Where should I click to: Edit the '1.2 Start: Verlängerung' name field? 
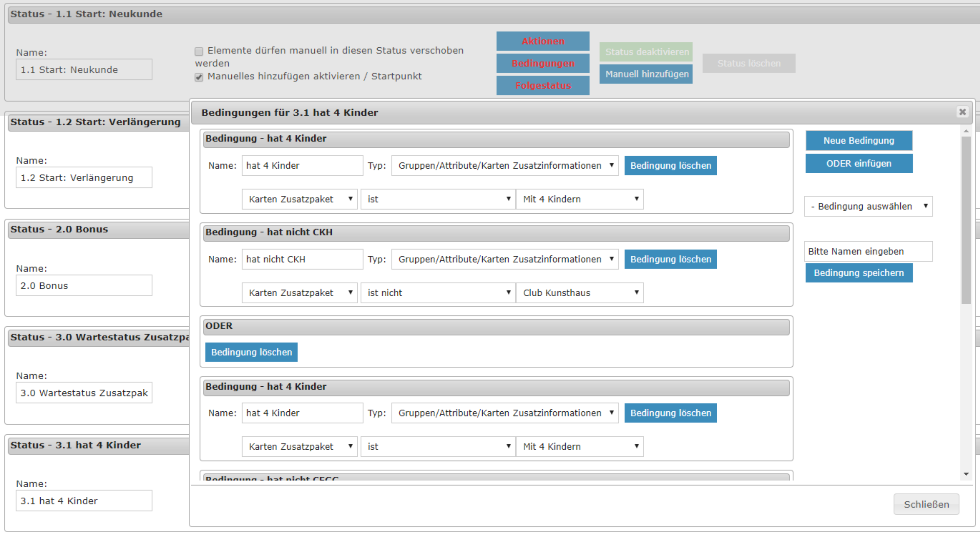pyautogui.click(x=84, y=177)
